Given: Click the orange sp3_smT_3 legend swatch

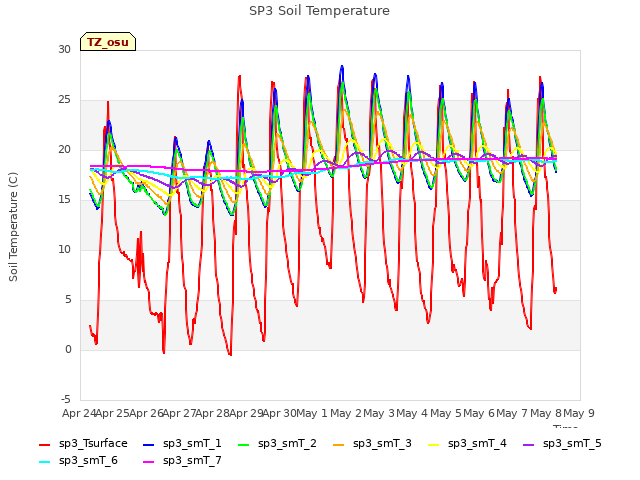Looking at the screenshot, I should (339, 444).
